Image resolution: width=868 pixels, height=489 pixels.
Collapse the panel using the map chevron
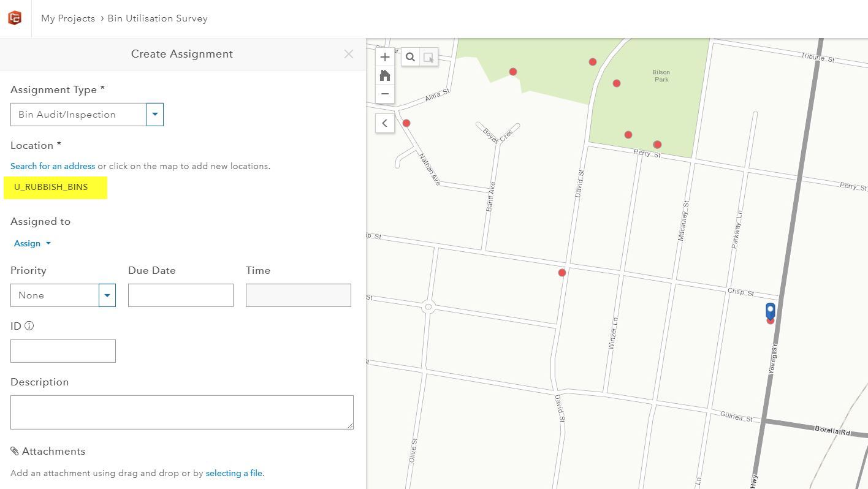(x=384, y=123)
